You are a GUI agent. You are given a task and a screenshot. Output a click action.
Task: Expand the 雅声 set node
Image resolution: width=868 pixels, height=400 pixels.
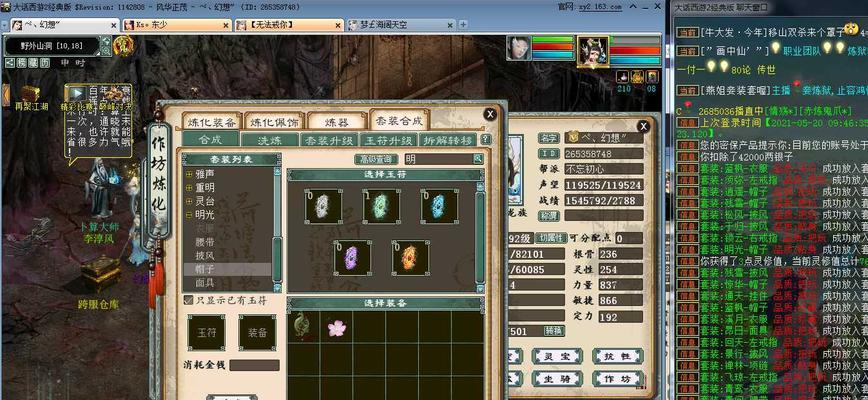(189, 174)
